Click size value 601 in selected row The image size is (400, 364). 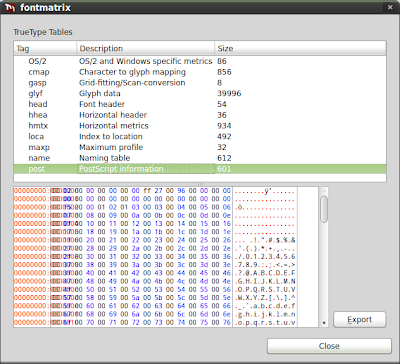pyautogui.click(x=224, y=169)
